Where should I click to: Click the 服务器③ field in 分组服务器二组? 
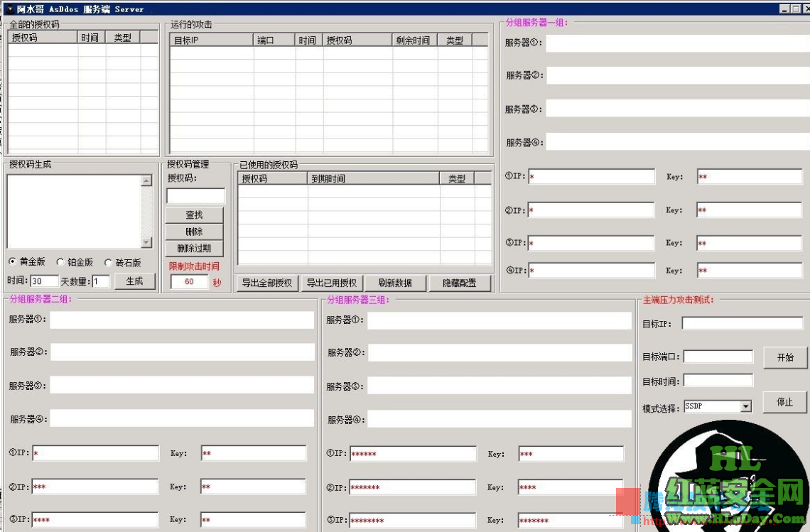182,385
